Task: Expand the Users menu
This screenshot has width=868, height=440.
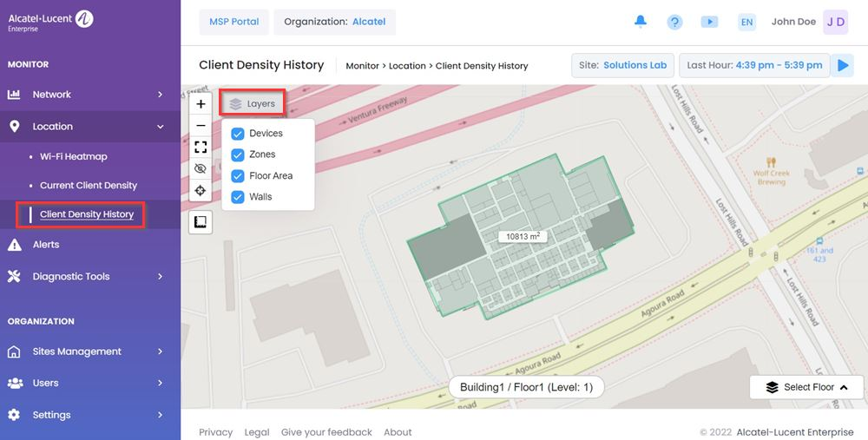Action: 90,383
